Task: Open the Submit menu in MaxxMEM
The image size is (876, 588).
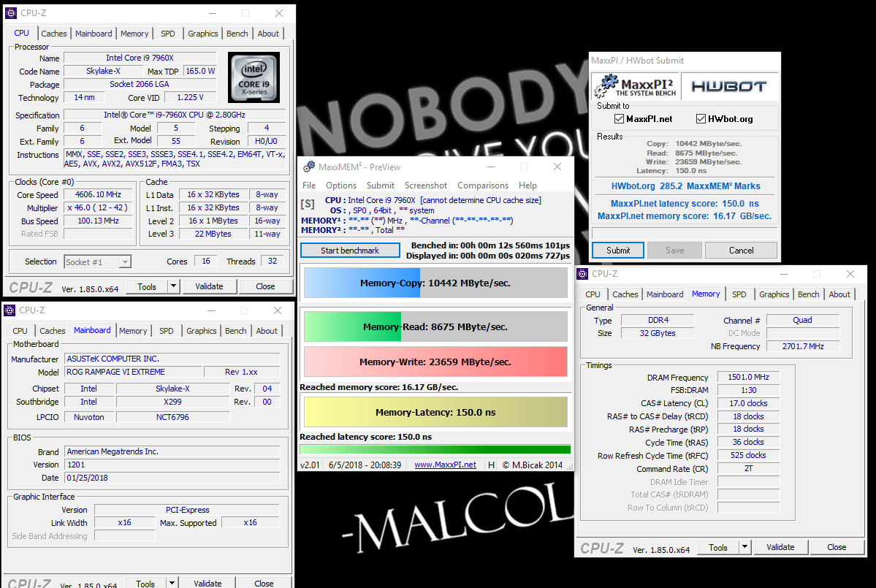Action: point(381,186)
